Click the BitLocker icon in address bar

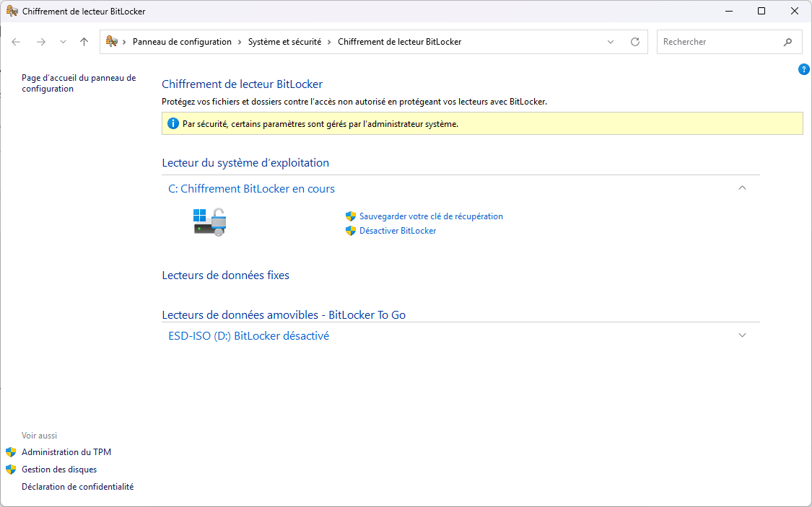click(x=112, y=42)
